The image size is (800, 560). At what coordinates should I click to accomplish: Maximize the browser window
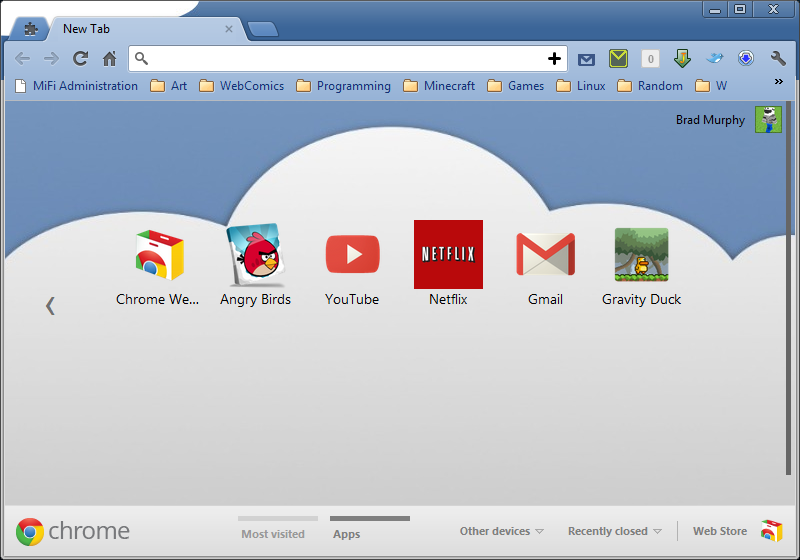(x=740, y=9)
